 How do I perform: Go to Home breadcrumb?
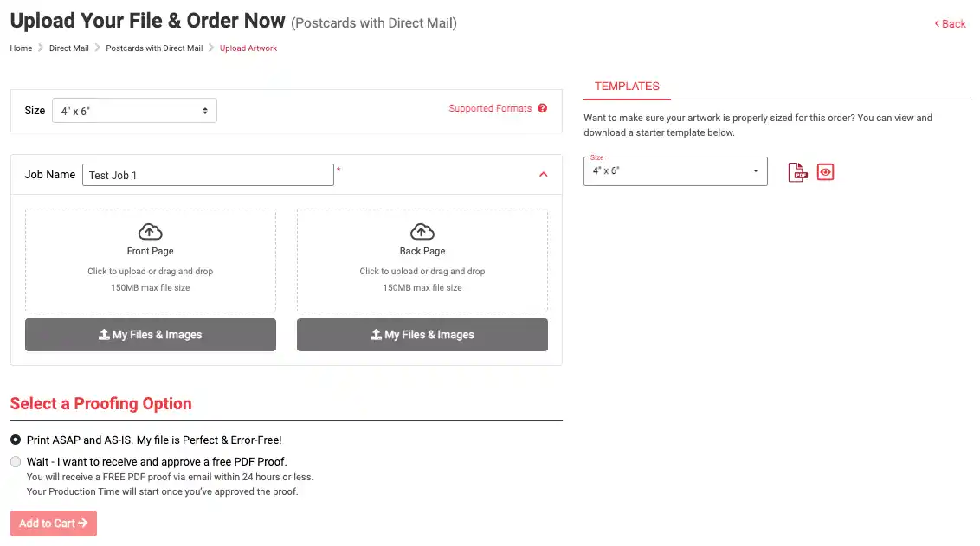pyautogui.click(x=21, y=48)
